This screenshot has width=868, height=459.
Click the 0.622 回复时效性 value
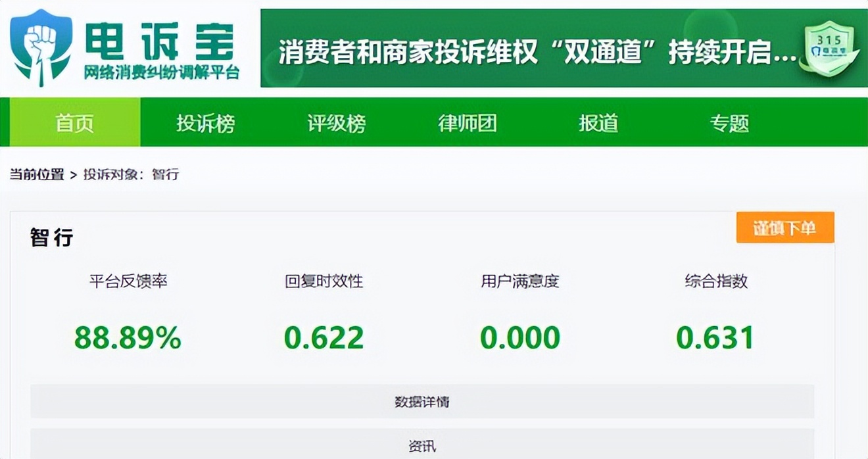click(x=324, y=337)
